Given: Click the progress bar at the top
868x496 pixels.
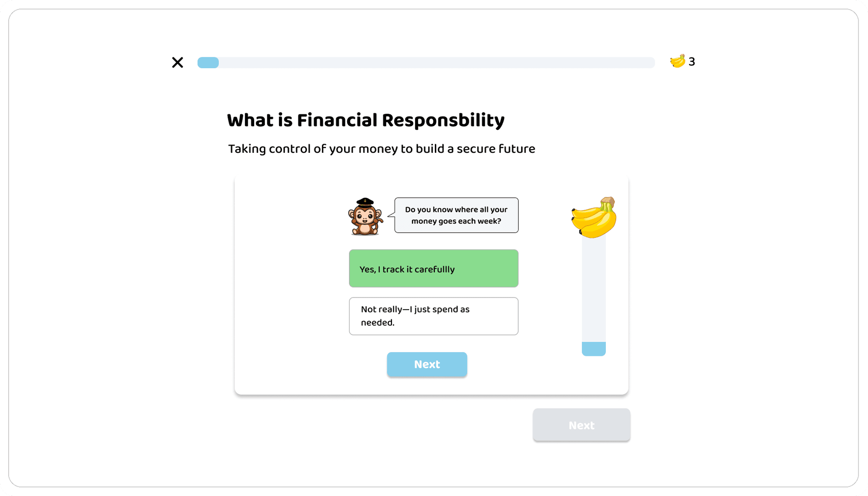Looking at the screenshot, I should tap(425, 62).
